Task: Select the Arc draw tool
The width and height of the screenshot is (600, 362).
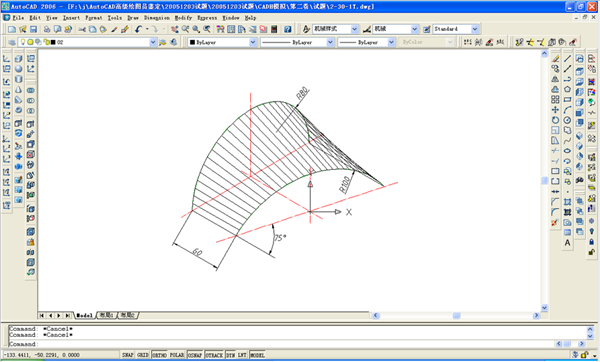Action: [x=567, y=110]
